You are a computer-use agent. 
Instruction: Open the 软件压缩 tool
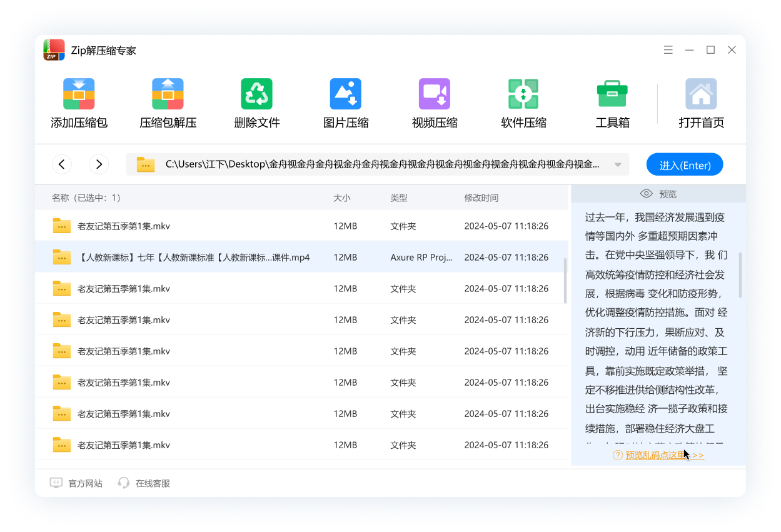[x=523, y=94]
